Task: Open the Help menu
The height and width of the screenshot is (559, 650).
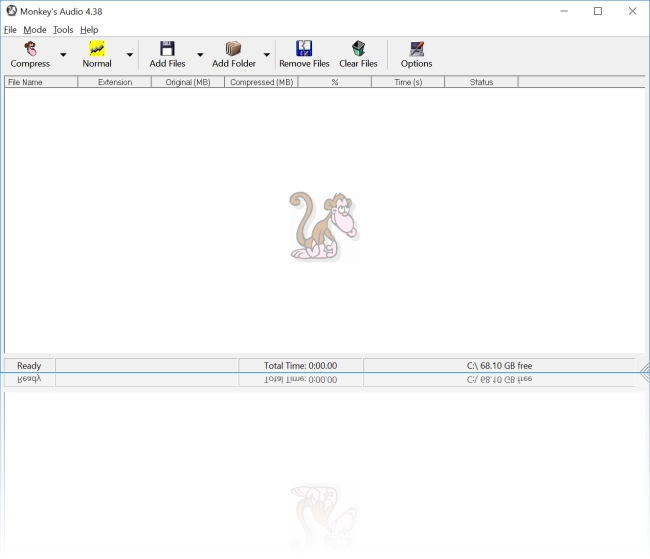Action: (x=89, y=30)
